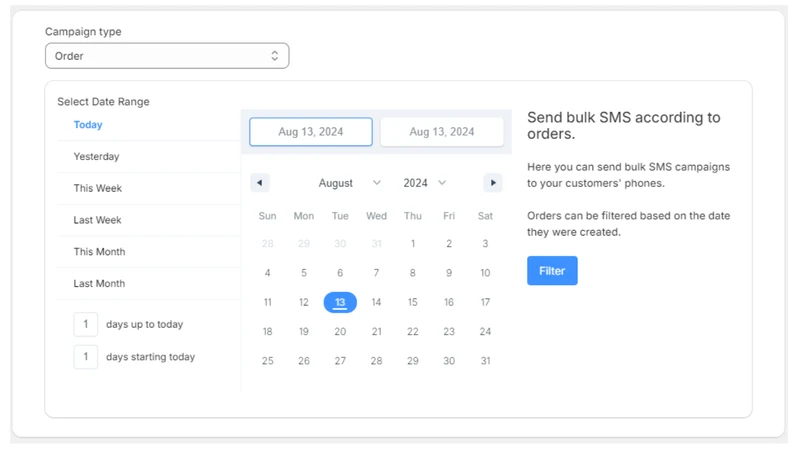800x450 pixels.
Task: Choose day 9 in the calendar
Action: 449,273
